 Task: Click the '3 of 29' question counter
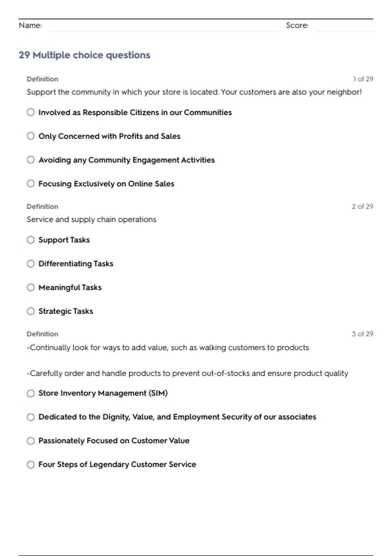pos(362,334)
